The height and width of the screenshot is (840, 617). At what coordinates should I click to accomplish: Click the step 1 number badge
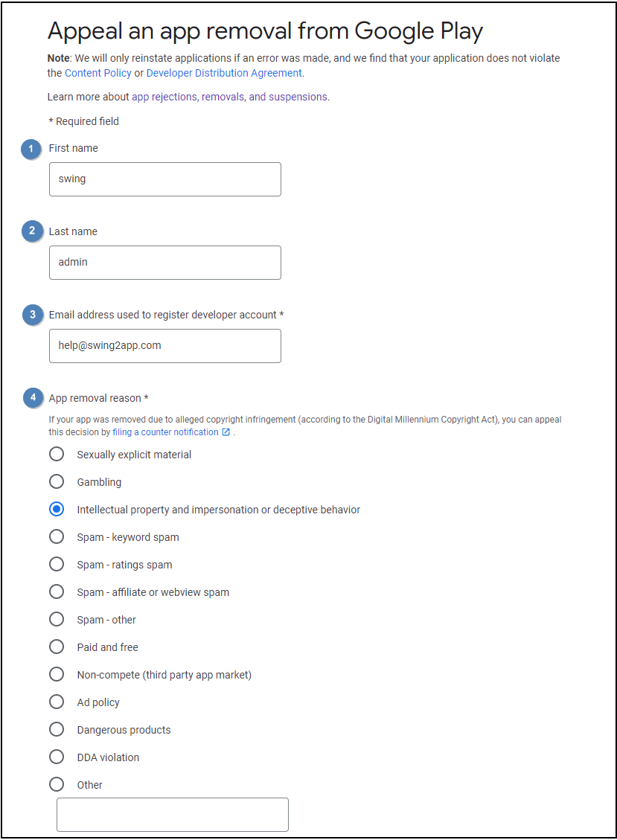pos(31,149)
